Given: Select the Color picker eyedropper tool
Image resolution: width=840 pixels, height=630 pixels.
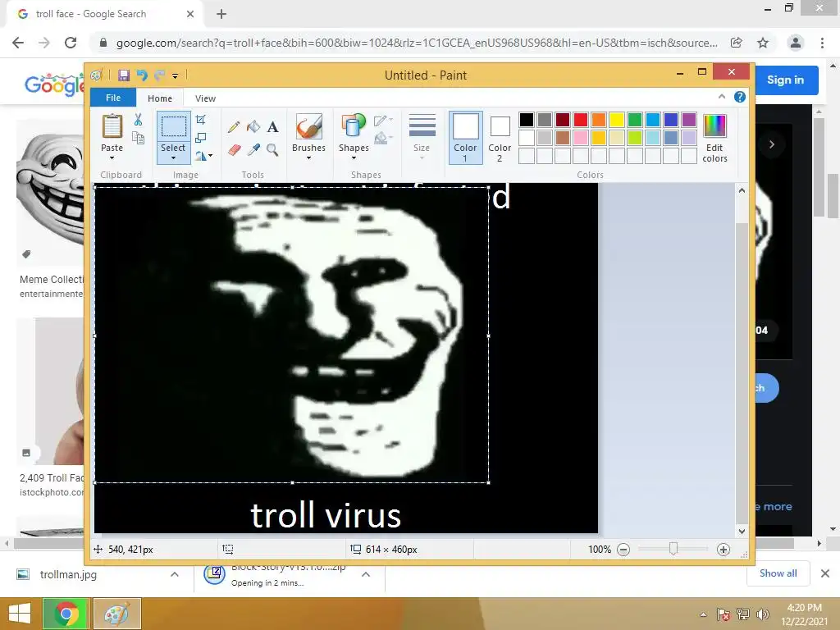Looking at the screenshot, I should coord(253,149).
